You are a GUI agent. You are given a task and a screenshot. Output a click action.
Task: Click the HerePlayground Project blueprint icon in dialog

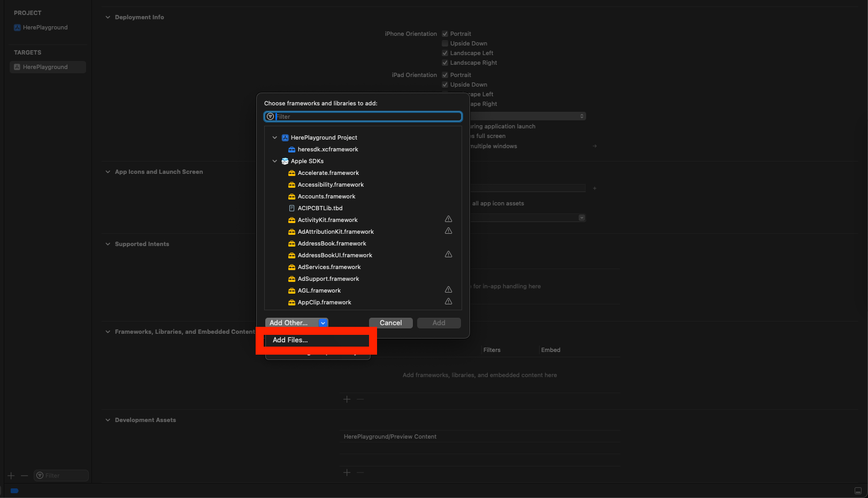coord(285,137)
